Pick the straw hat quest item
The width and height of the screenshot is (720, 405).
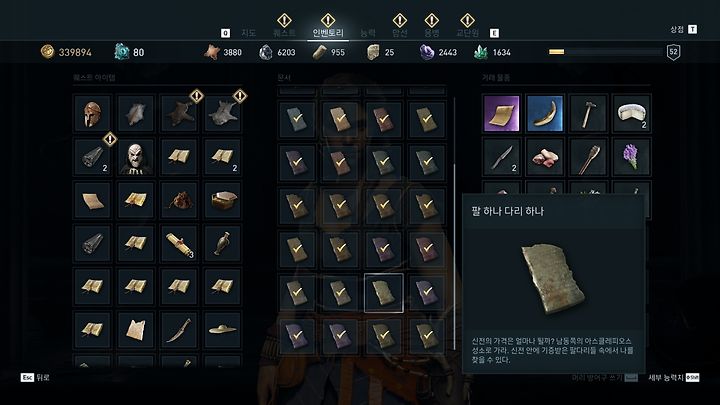tap(222, 330)
